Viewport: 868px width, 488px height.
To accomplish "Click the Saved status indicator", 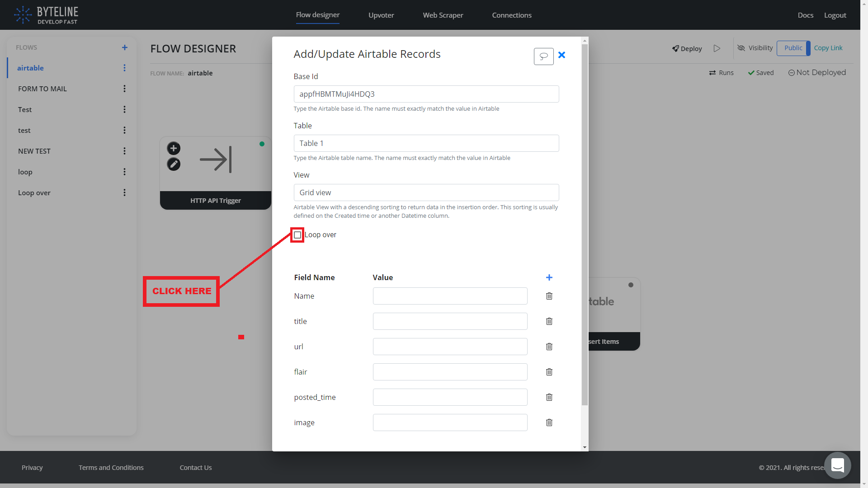I will pyautogui.click(x=761, y=73).
